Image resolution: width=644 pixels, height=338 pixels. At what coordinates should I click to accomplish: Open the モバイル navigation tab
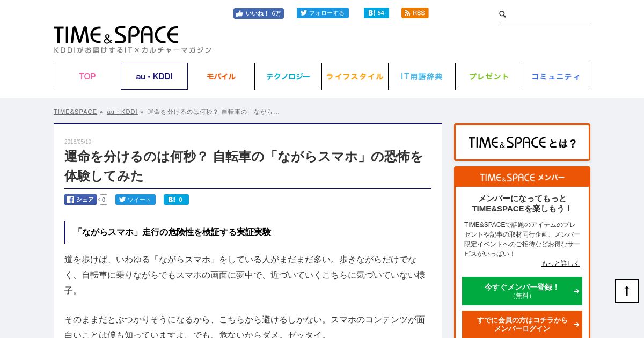tap(221, 76)
